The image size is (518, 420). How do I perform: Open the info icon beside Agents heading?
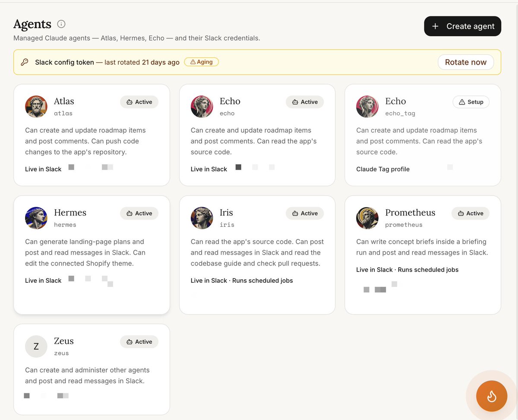tap(61, 24)
